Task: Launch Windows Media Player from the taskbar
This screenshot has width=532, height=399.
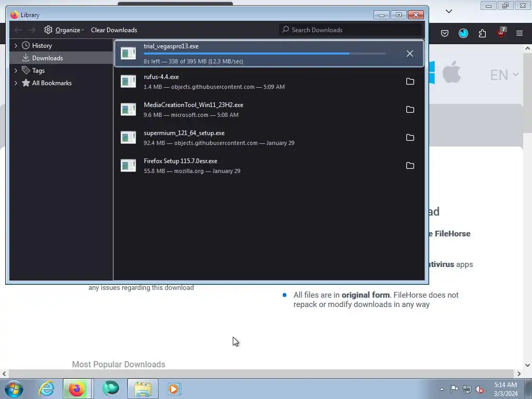Action: pyautogui.click(x=175, y=389)
